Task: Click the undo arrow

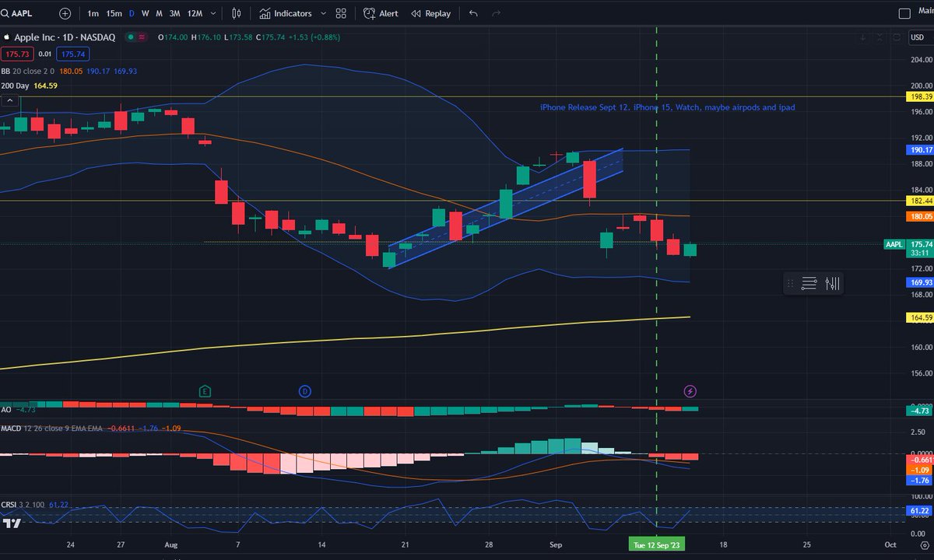Action: click(x=474, y=13)
